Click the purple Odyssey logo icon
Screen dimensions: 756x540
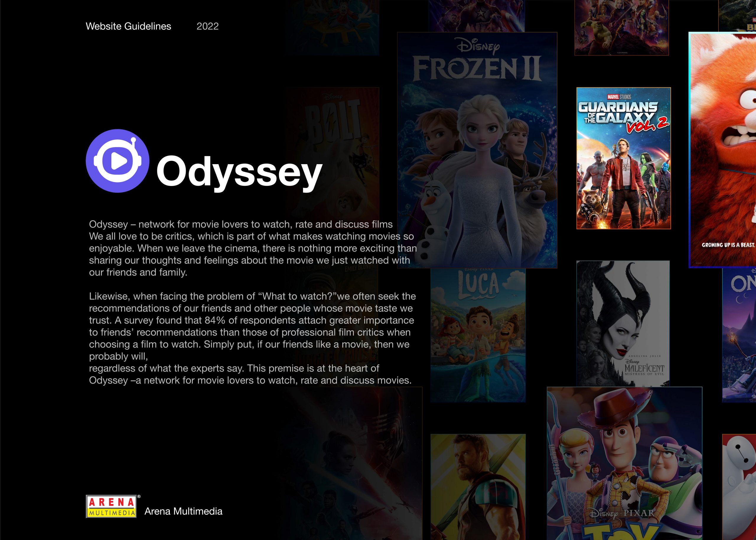coord(118,161)
